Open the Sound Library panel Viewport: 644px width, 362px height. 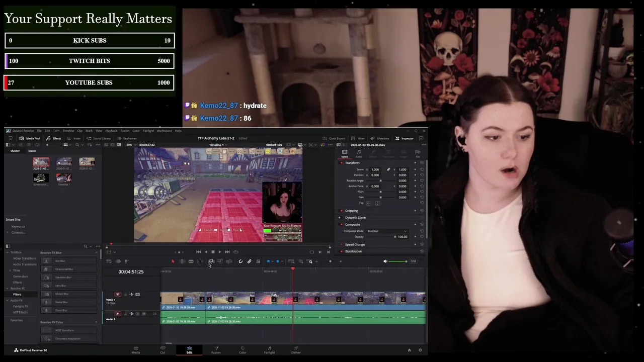point(99,138)
